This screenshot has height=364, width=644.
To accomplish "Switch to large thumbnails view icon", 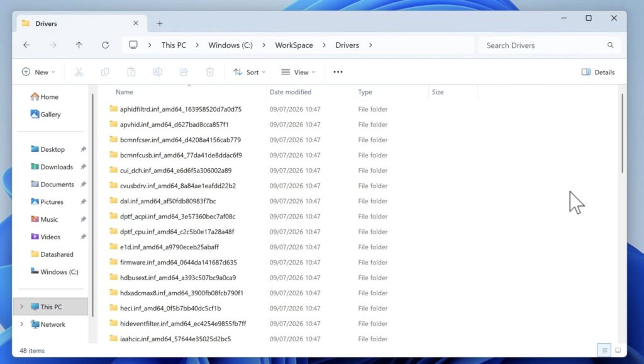I will click(x=618, y=350).
